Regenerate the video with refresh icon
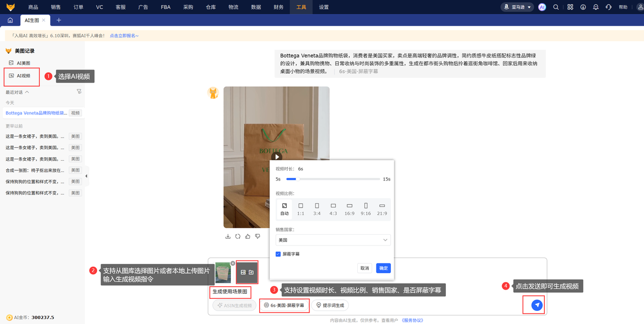644x324 pixels. [x=237, y=236]
